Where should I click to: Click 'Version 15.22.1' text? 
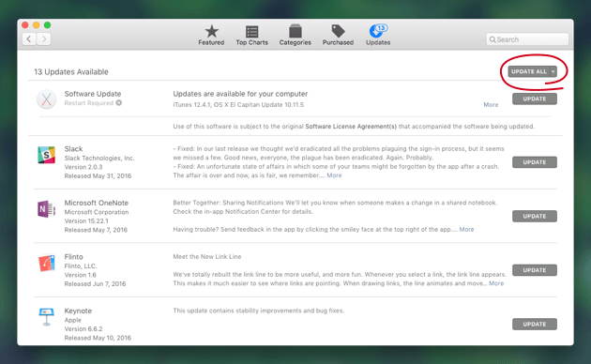[86, 221]
